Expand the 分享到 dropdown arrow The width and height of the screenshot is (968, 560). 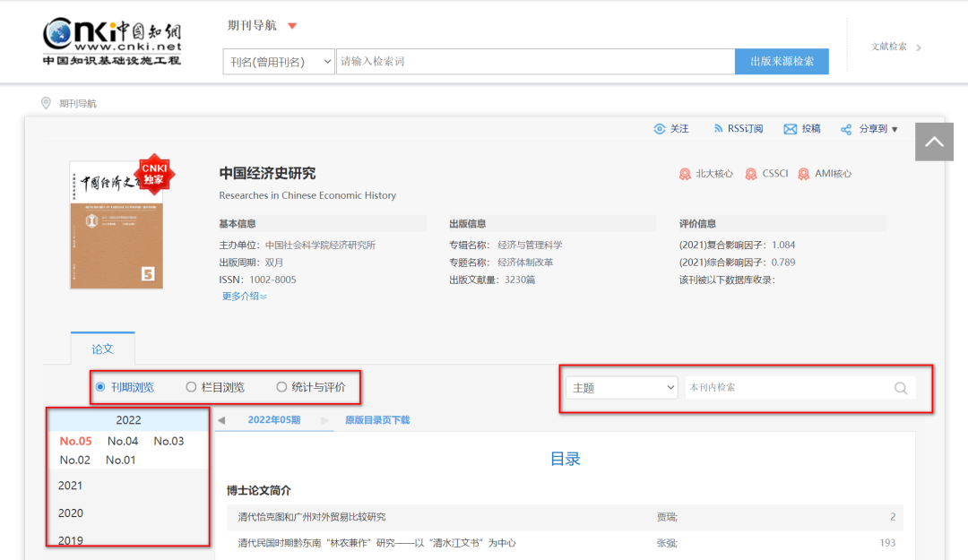[895, 130]
